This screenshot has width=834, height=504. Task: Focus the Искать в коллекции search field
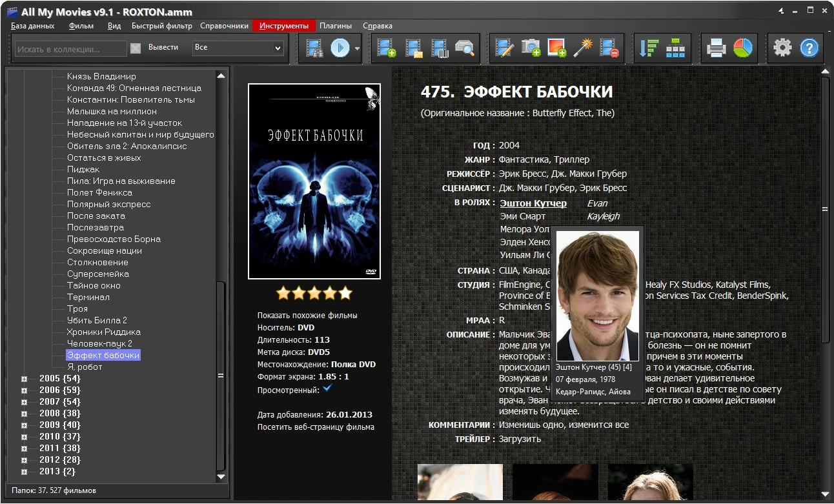[x=71, y=48]
